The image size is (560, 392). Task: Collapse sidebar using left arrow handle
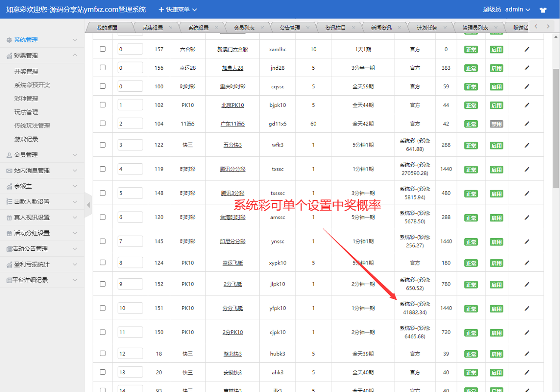88,205
